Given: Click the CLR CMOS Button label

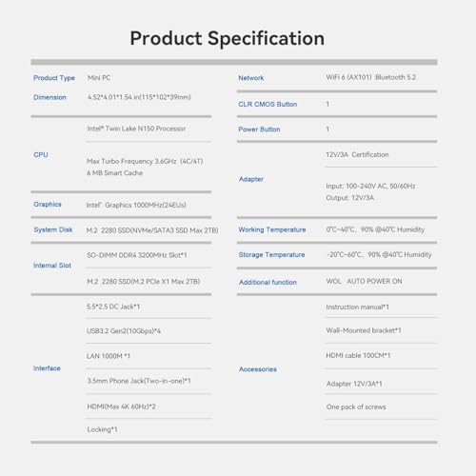Looking at the screenshot, I should point(268,104).
